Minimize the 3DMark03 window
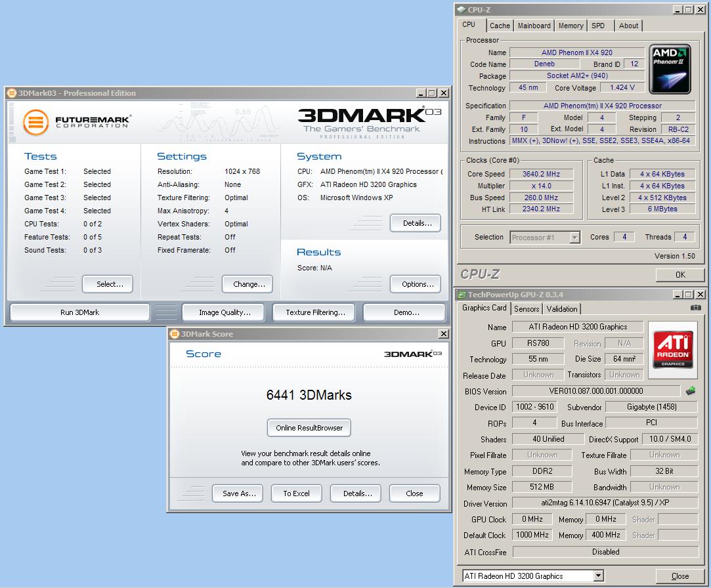The image size is (711, 588). pyautogui.click(x=421, y=93)
